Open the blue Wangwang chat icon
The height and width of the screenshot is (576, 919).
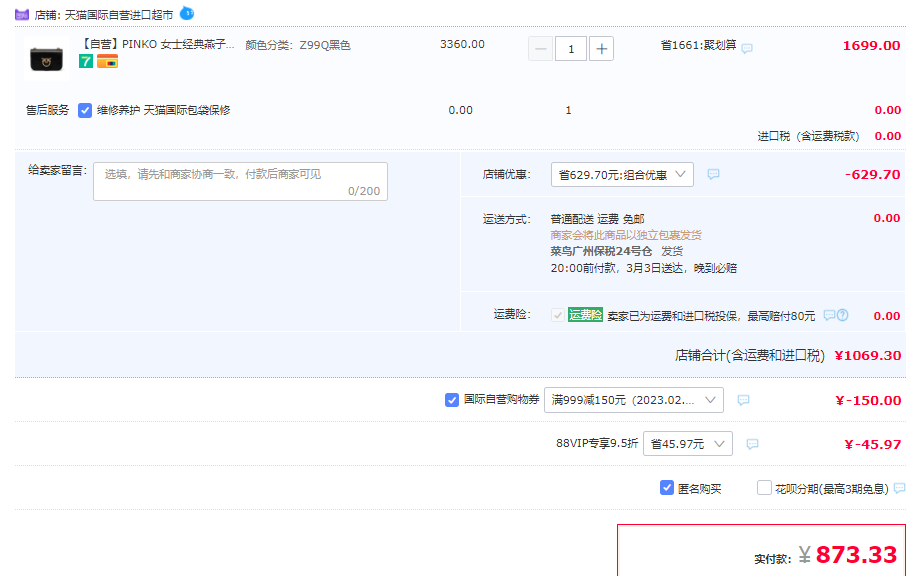187,13
